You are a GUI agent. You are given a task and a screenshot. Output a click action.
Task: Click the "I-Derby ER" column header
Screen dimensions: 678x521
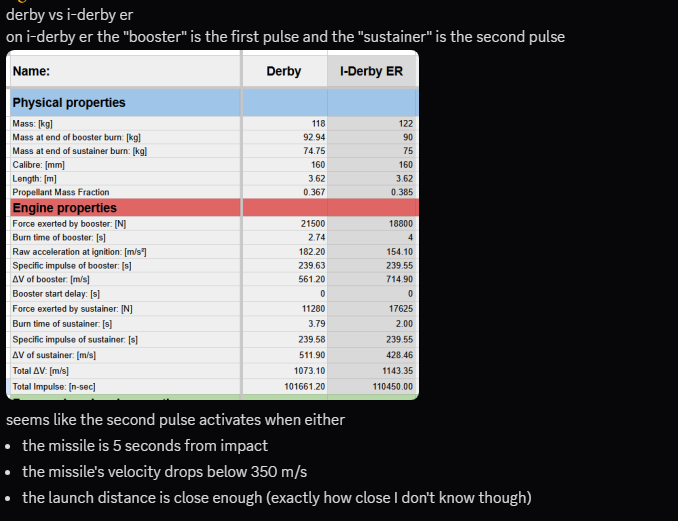tap(370, 71)
